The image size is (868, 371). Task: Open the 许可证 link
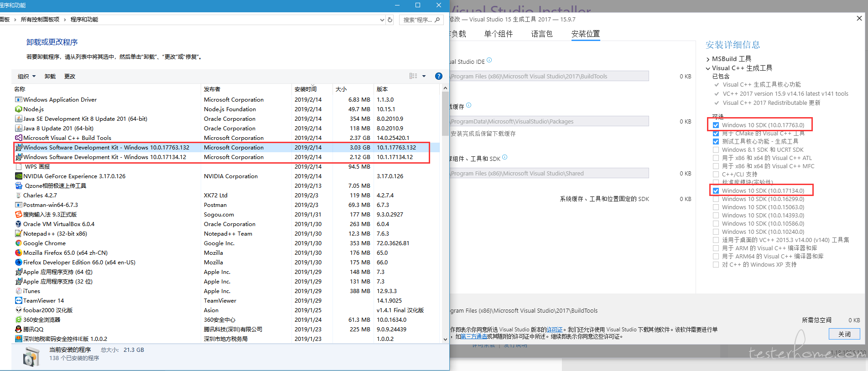555,330
